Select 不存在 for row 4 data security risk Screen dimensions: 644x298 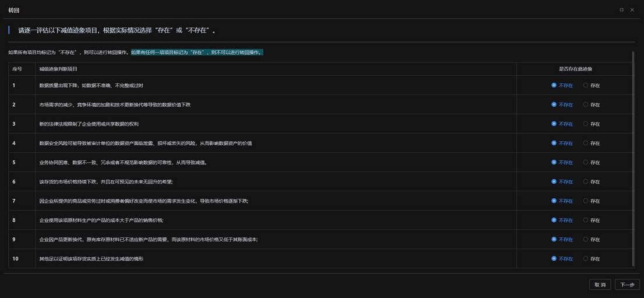(554, 143)
